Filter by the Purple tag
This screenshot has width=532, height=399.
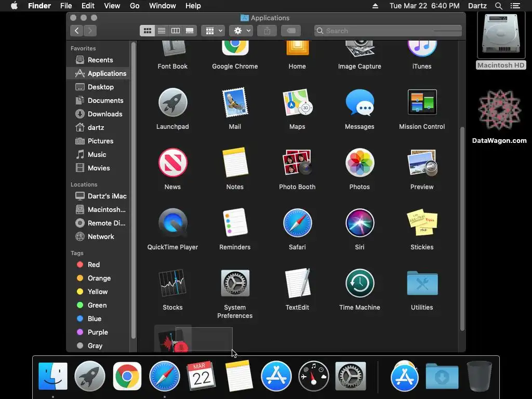click(98, 332)
